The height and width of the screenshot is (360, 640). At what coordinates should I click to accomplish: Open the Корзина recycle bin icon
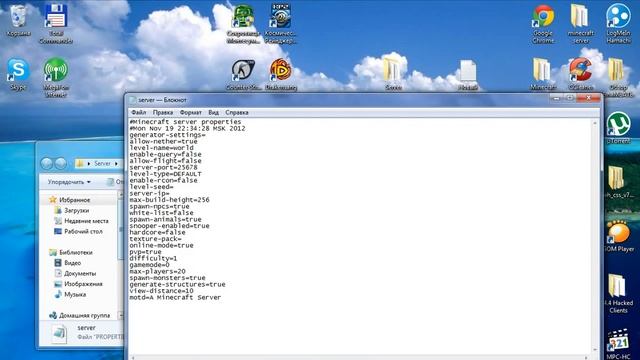pyautogui.click(x=18, y=20)
